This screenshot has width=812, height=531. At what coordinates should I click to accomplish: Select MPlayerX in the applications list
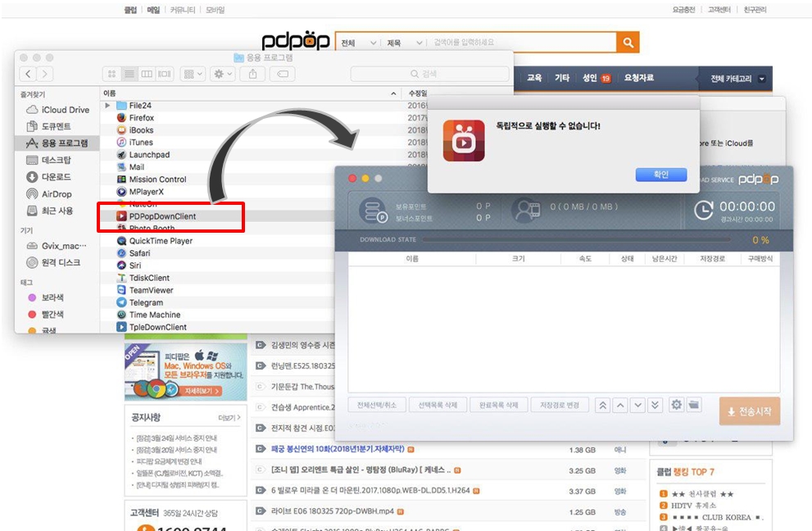tap(140, 192)
